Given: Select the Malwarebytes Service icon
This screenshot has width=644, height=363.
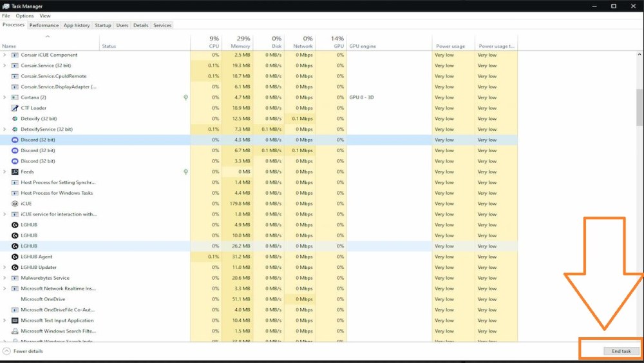Looking at the screenshot, I should 15,278.
